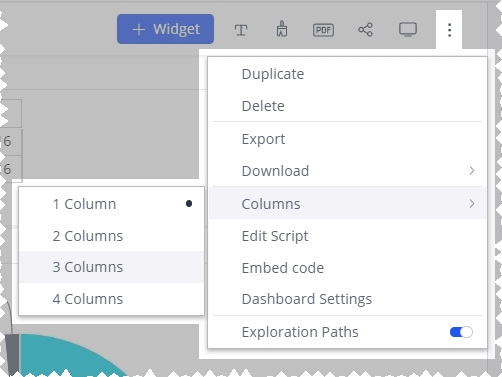Expand the Columns submenu arrow
The height and width of the screenshot is (377, 502).
tap(472, 204)
